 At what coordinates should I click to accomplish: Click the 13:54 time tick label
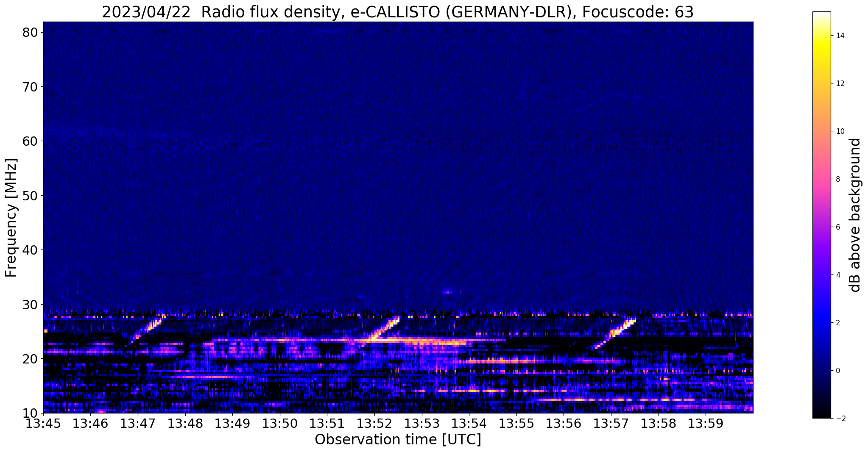[x=469, y=423]
